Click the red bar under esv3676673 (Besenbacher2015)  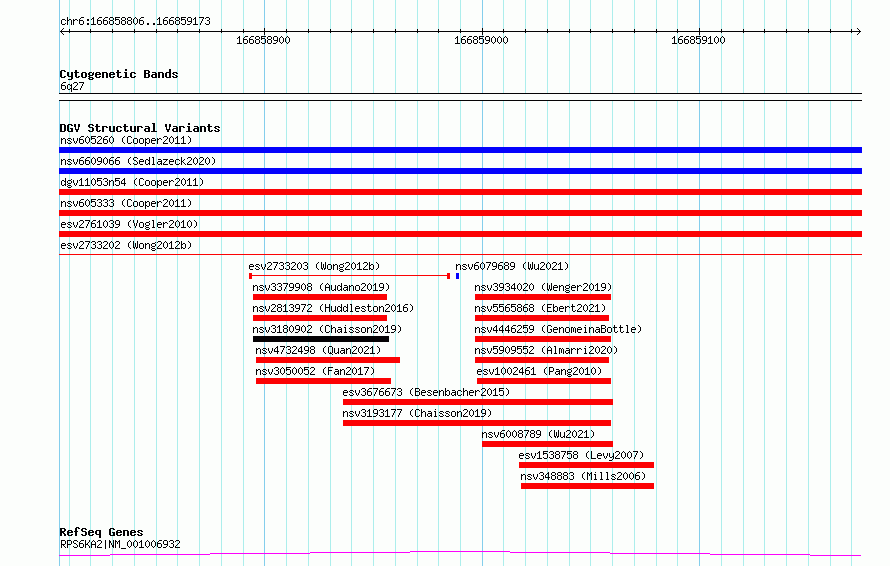point(478,402)
